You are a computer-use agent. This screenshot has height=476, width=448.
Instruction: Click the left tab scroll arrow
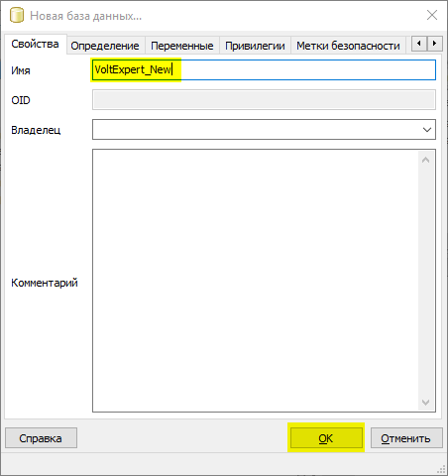point(419,44)
